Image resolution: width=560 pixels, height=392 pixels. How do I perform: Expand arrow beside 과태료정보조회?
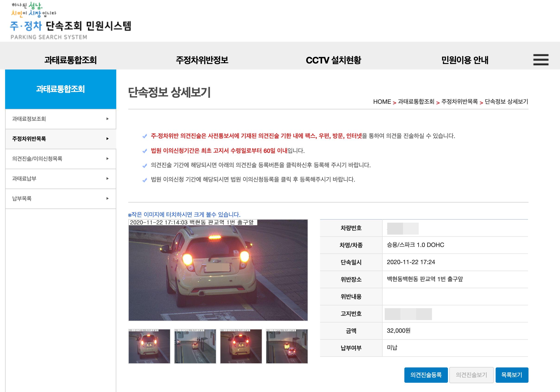tap(107, 119)
